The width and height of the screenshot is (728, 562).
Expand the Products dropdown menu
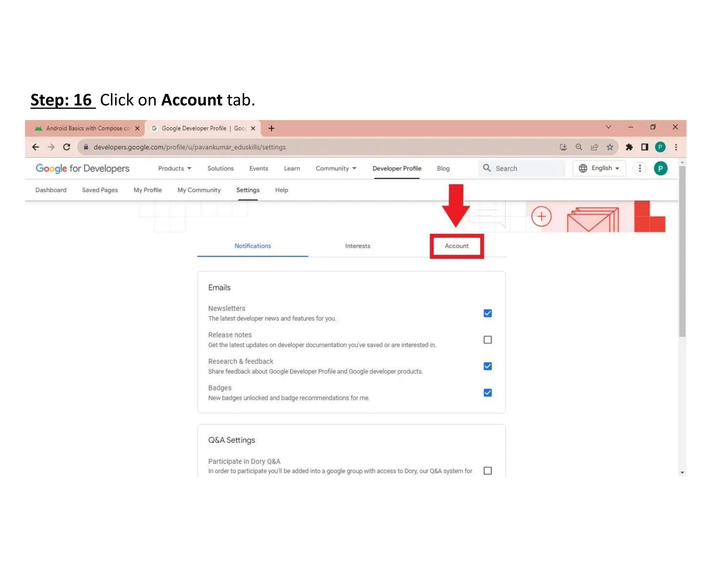point(175,168)
